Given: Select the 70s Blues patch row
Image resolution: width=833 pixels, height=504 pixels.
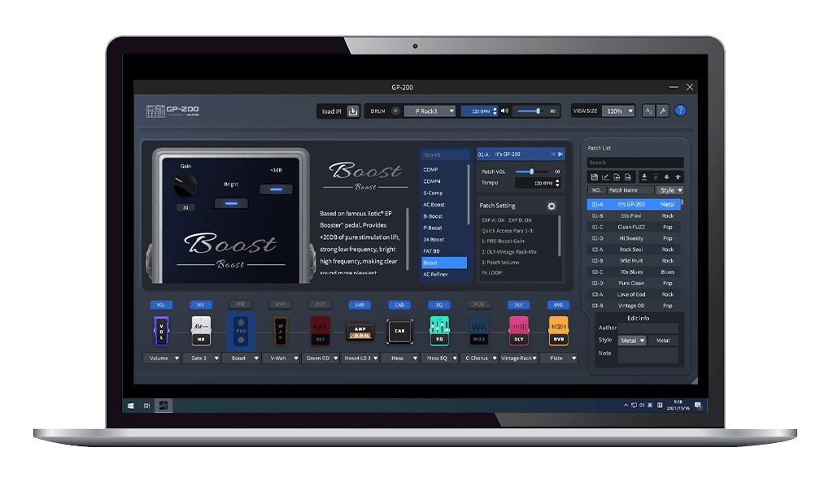Looking at the screenshot, I should pos(634,272).
